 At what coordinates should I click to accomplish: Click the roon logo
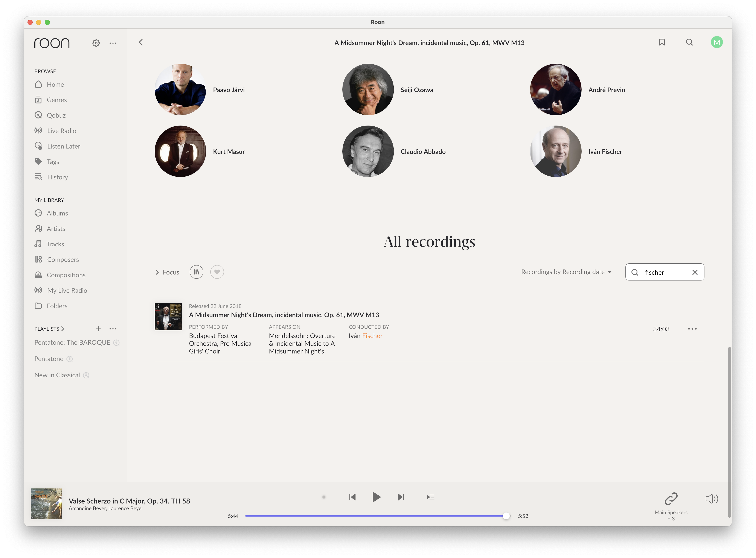[52, 43]
